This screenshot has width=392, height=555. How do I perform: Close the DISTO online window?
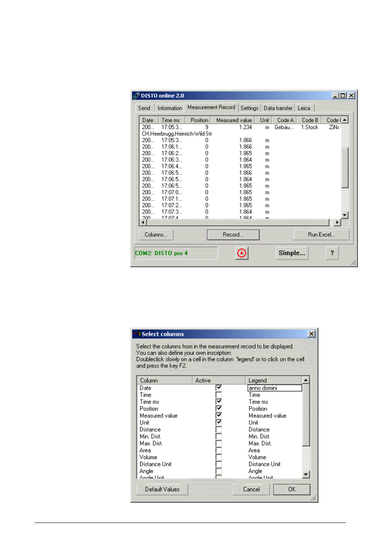coord(351,95)
